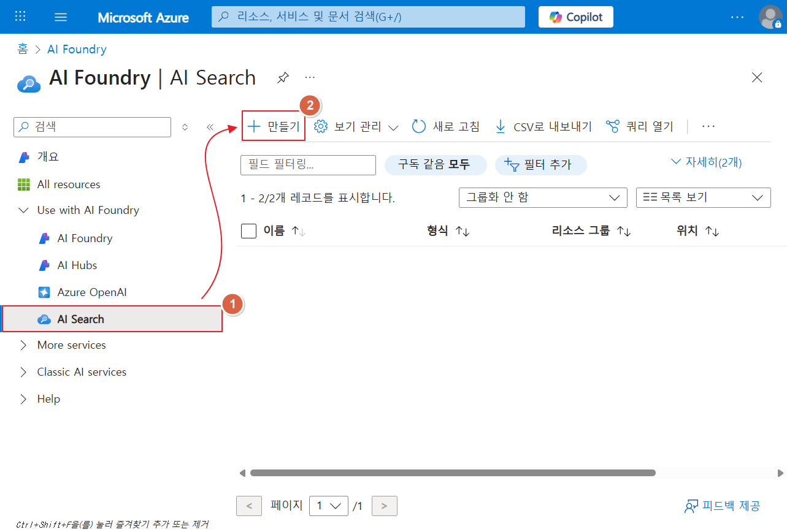Click 피드백 제공 link
Viewport: 787px width, 532px height.
click(x=723, y=506)
